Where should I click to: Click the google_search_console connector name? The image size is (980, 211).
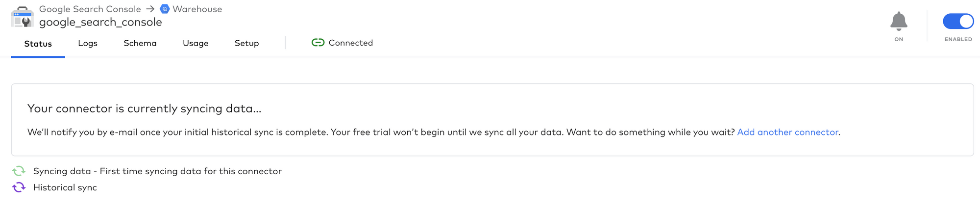(100, 22)
